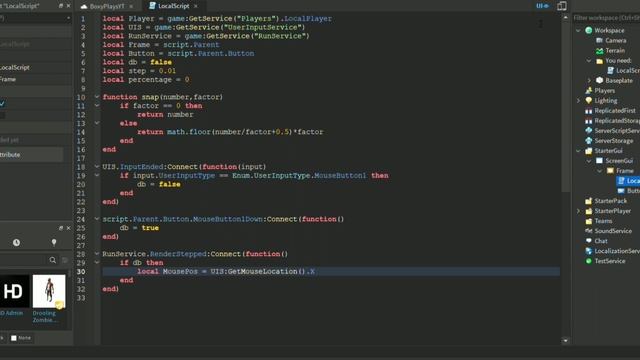The width and height of the screenshot is (640, 360).
Task: Toggle the UI visibility switch
Action: (542, 6)
